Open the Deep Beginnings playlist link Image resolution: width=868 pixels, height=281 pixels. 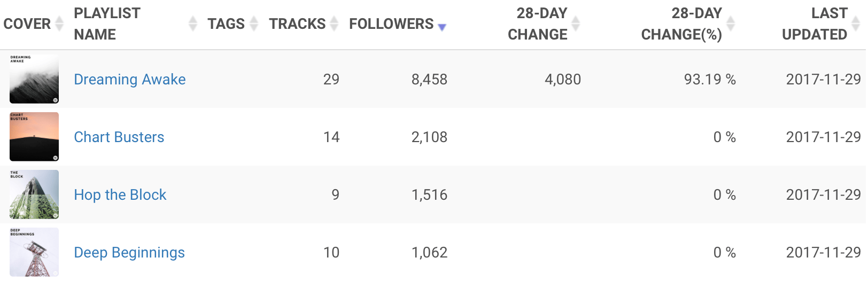[129, 253]
